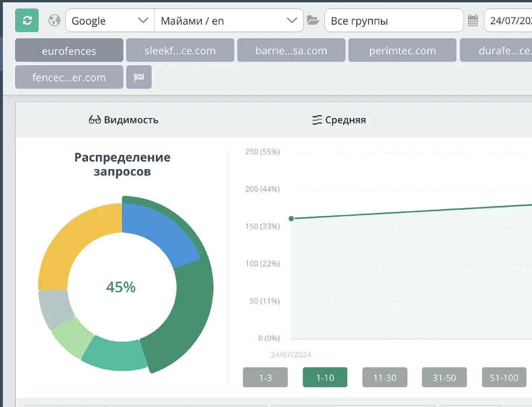This screenshot has width=532, height=407.
Task: Switch to the sleekf...ce.com project tab
Action: click(x=180, y=51)
